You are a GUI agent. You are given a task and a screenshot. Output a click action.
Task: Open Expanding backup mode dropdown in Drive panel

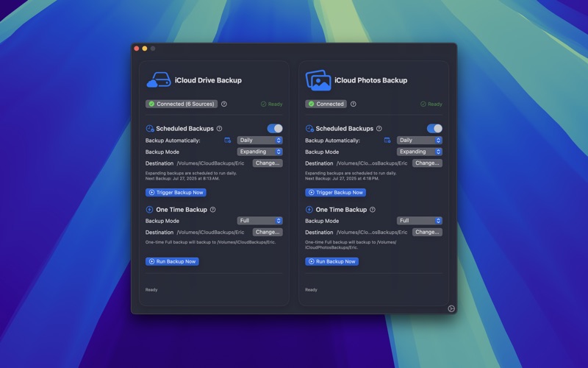coord(260,152)
